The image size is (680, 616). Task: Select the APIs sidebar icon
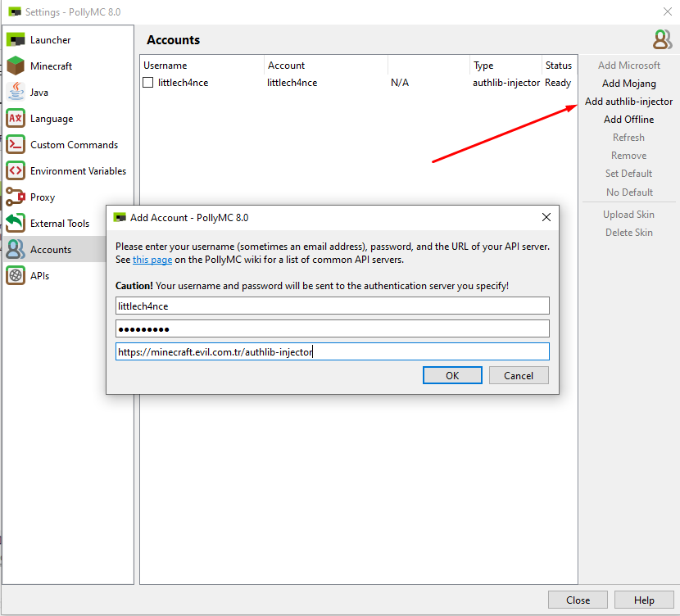pyautogui.click(x=16, y=275)
